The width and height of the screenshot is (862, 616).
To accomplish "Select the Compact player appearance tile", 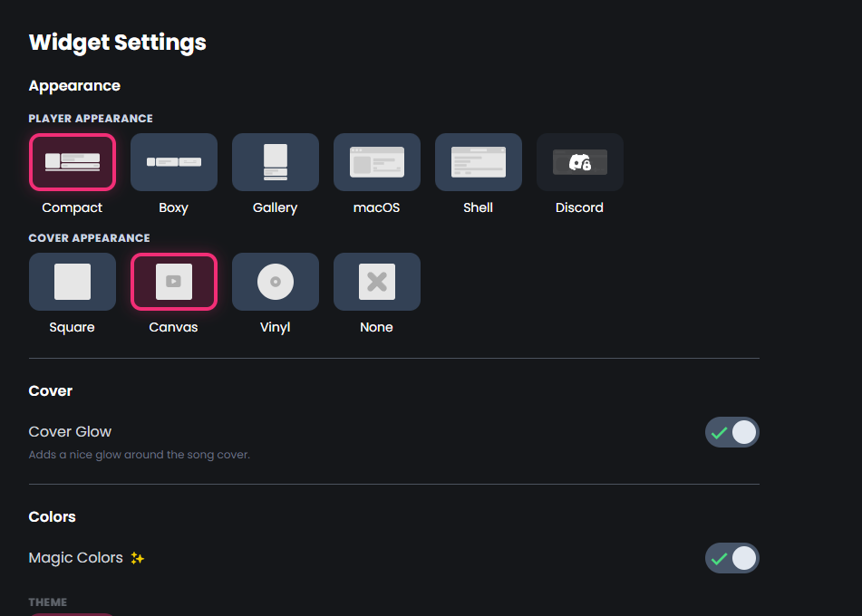I will coord(73,162).
